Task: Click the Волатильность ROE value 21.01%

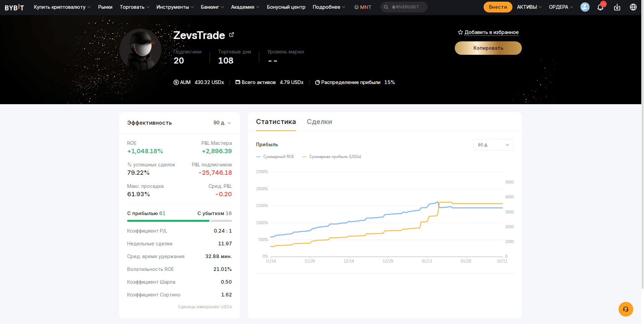Action: (222, 269)
